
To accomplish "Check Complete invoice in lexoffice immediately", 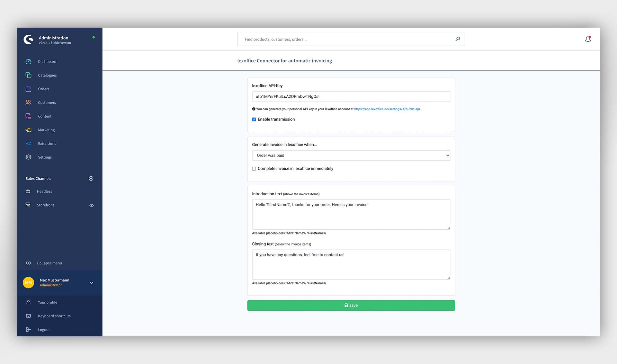I will (254, 169).
